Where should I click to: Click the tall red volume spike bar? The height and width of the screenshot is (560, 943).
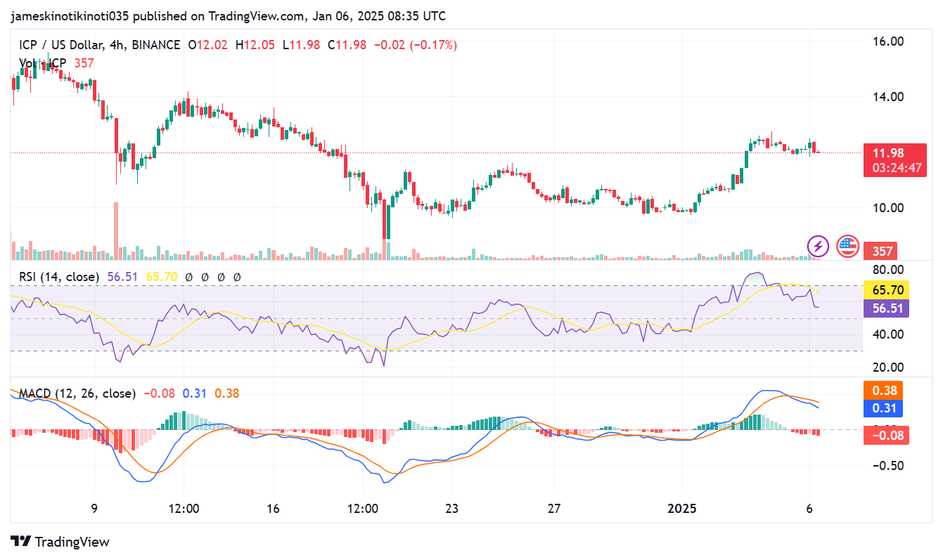click(x=116, y=231)
